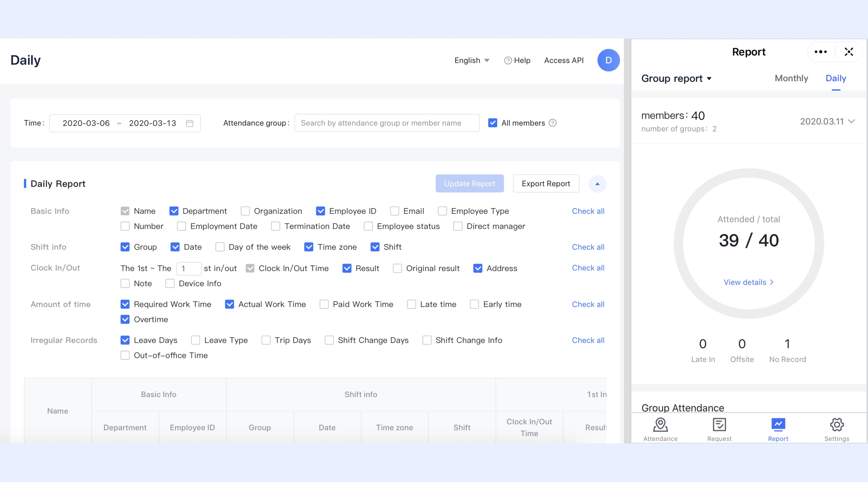Click the No Record count

[x=787, y=351]
